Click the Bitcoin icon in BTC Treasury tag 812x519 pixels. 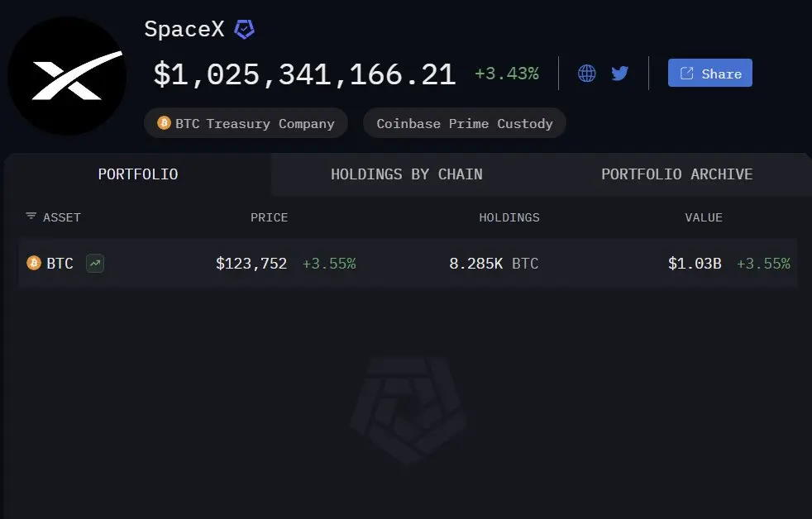pyautogui.click(x=165, y=123)
